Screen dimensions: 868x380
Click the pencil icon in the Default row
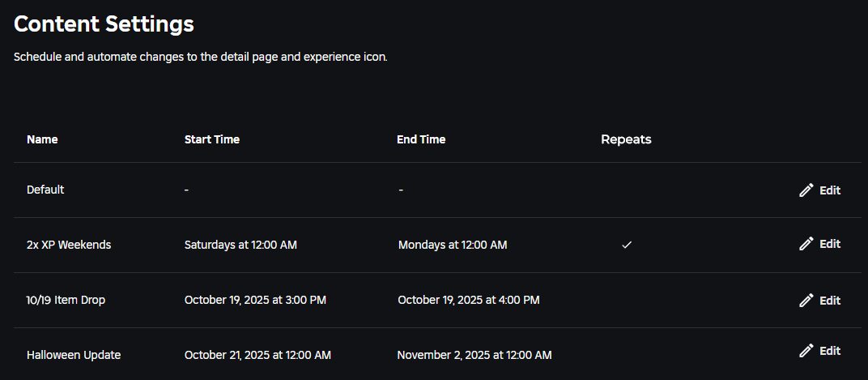coord(806,190)
